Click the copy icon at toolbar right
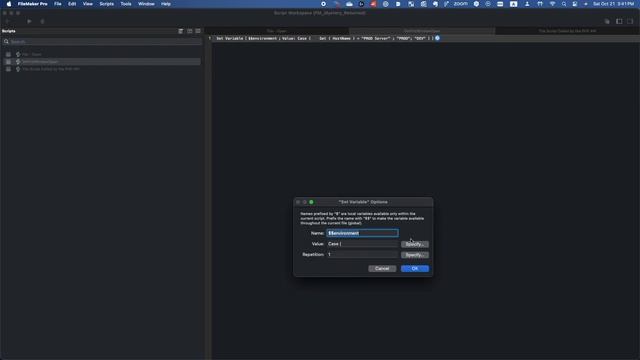This screenshot has height=360, width=640. click(x=607, y=21)
